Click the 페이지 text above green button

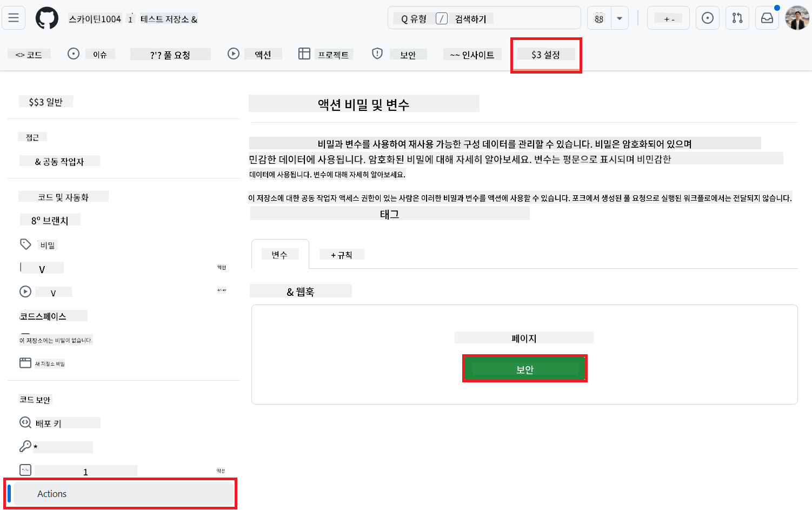[x=524, y=338]
